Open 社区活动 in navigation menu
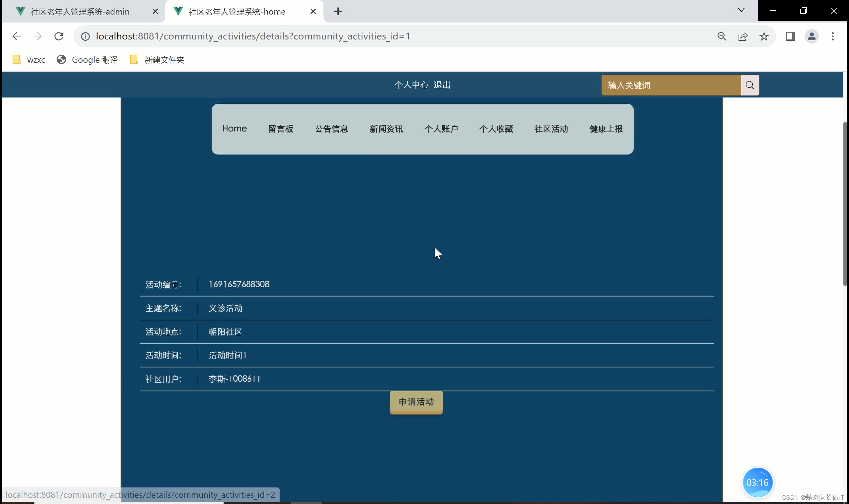This screenshot has width=849, height=504. 551,129
